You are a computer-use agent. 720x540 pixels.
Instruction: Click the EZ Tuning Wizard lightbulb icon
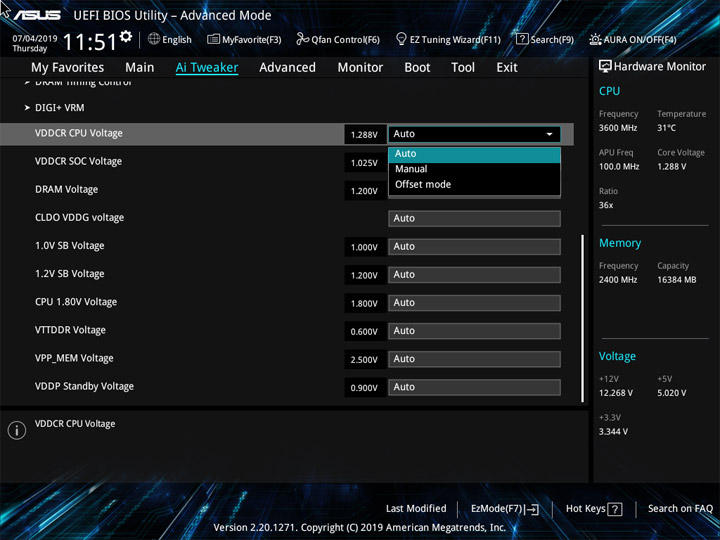click(x=401, y=39)
